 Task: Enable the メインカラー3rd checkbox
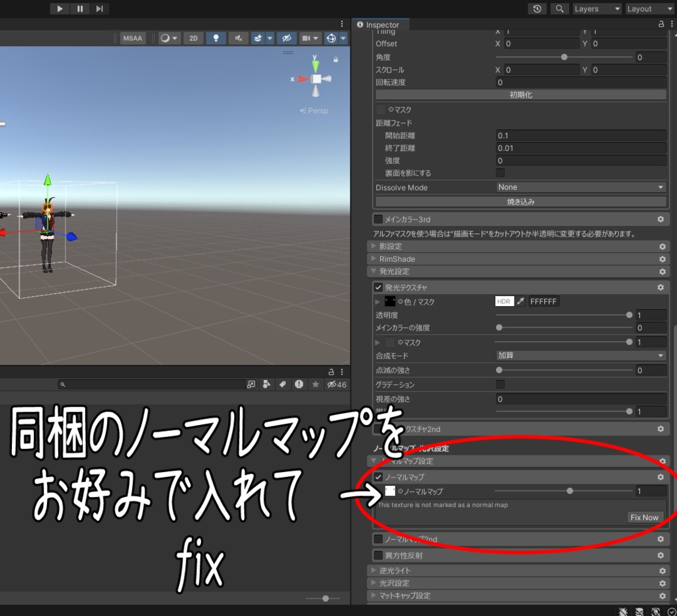(378, 219)
